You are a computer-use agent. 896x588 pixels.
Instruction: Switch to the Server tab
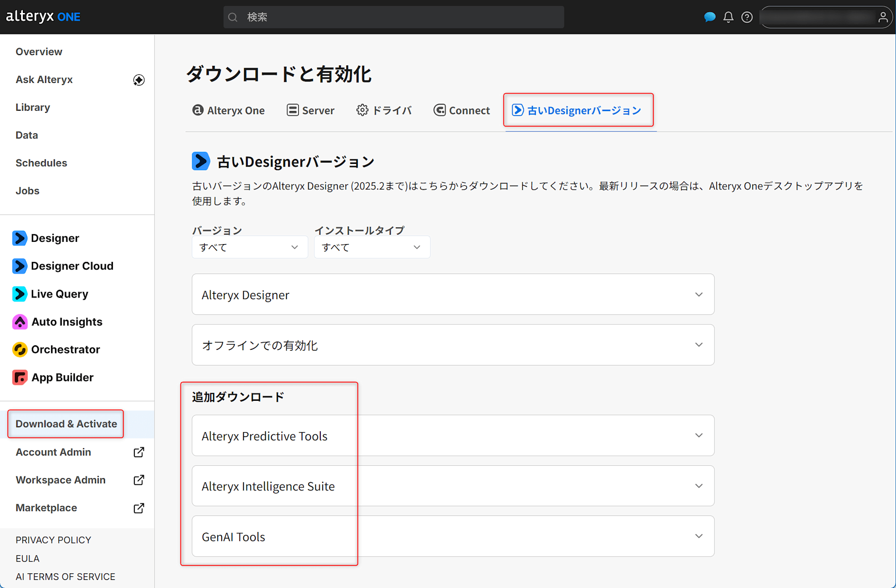point(310,110)
